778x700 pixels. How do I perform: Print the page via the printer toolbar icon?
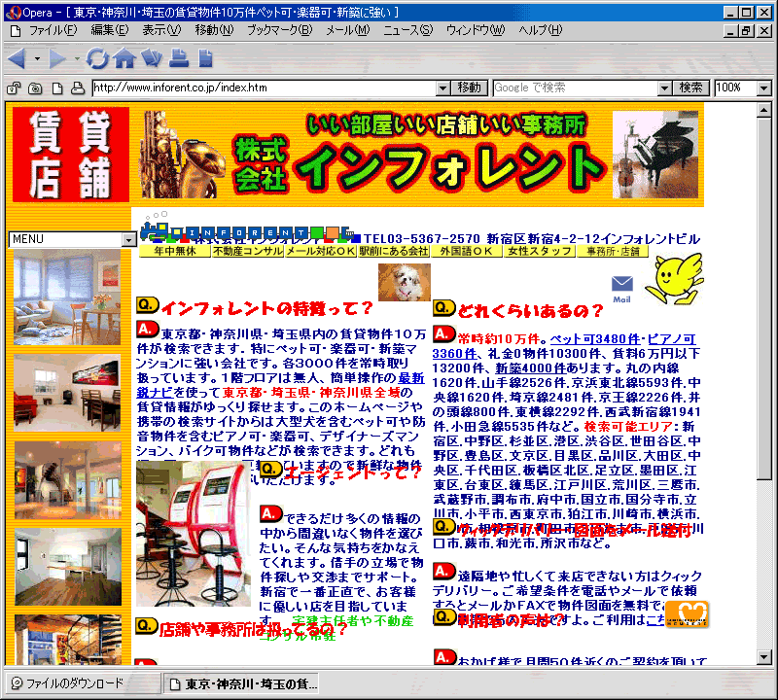pos(179,58)
